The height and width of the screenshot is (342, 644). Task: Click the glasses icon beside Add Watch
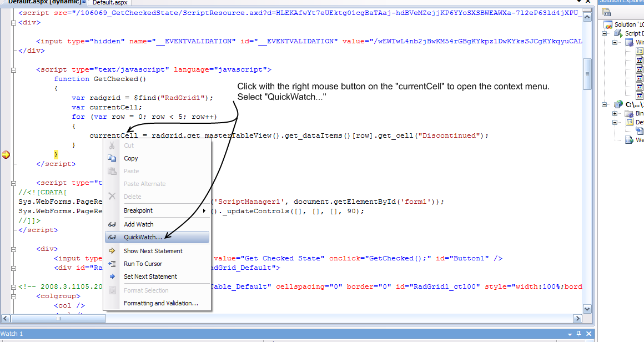pos(112,224)
